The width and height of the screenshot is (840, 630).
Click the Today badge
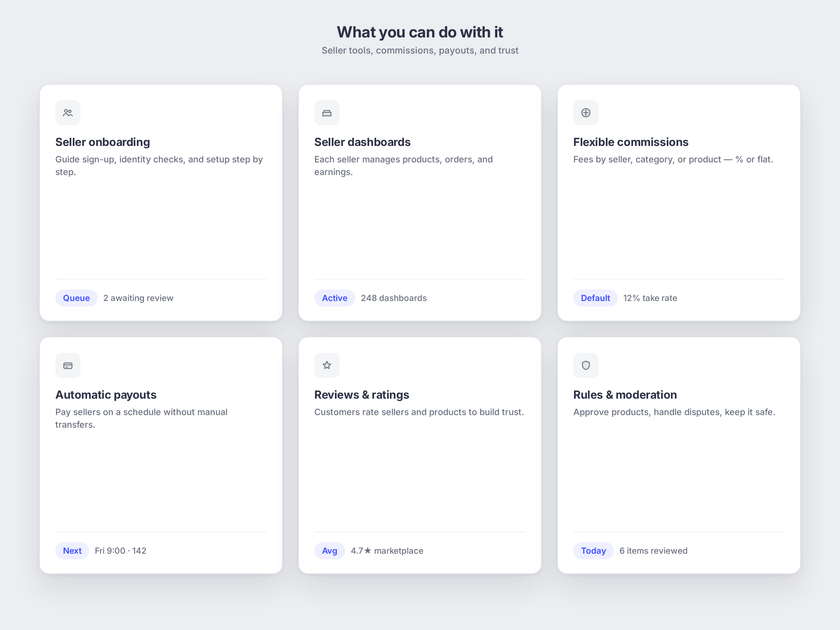(x=594, y=551)
